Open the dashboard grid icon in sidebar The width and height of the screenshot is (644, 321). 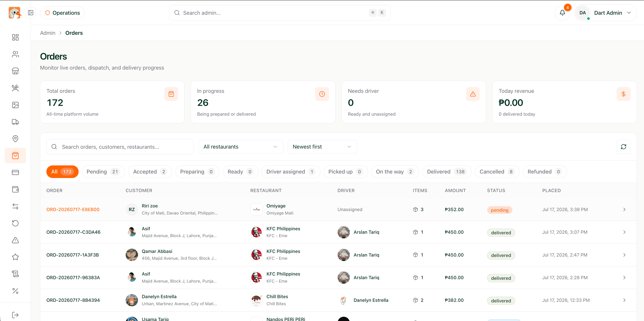click(x=15, y=37)
